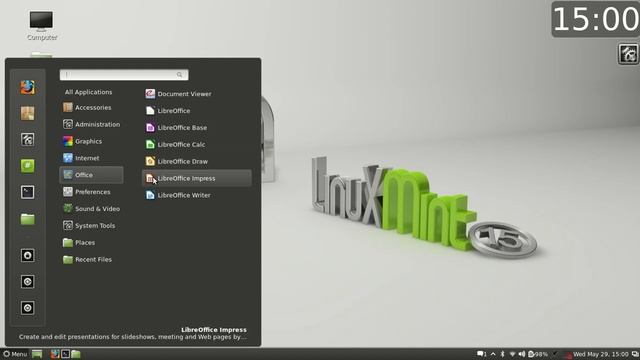The image size is (640, 360).
Task: Open Files from the panel launcher
Action: click(76, 354)
